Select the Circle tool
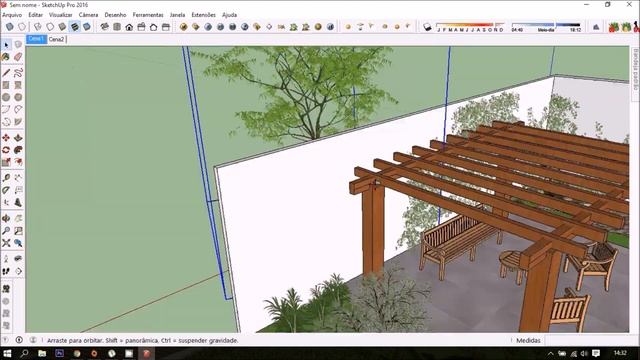Viewport: 640px width, 360px height. point(6,97)
